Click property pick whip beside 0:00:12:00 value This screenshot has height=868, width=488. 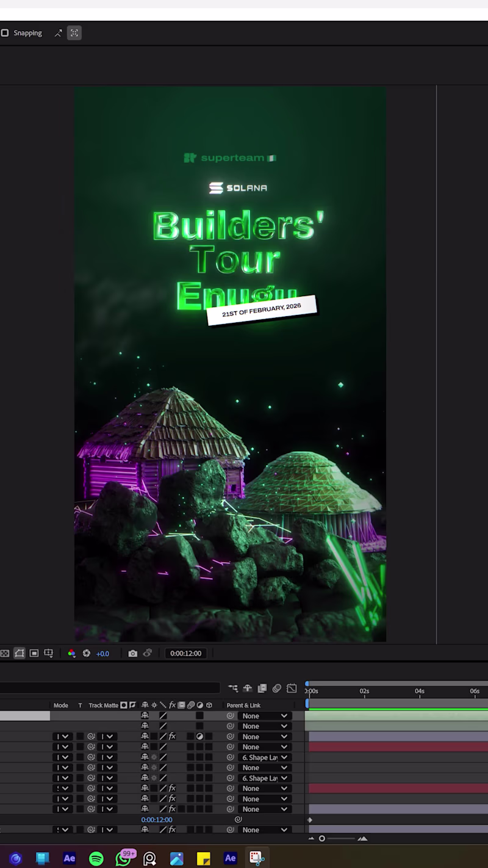tap(239, 820)
